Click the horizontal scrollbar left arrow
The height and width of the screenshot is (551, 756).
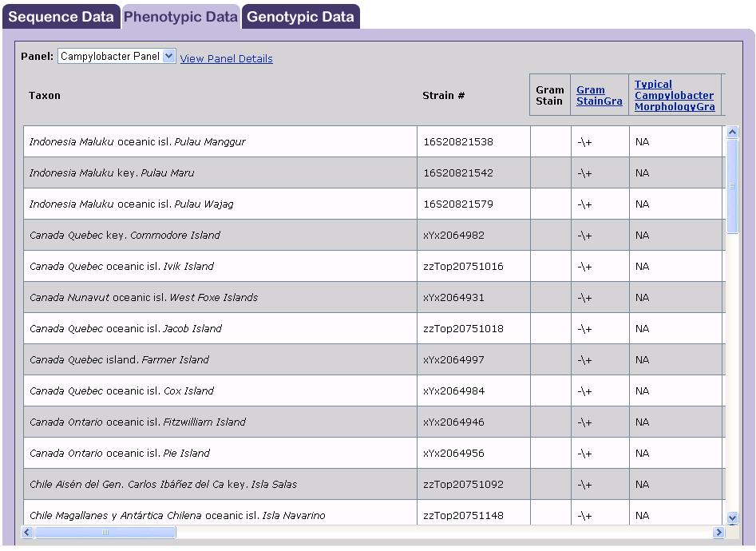click(x=27, y=532)
